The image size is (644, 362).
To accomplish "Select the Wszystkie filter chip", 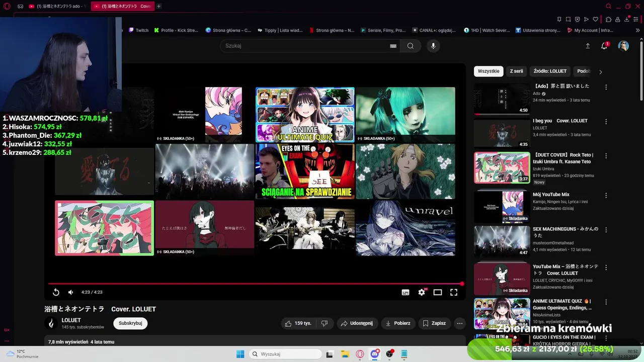I will (489, 71).
